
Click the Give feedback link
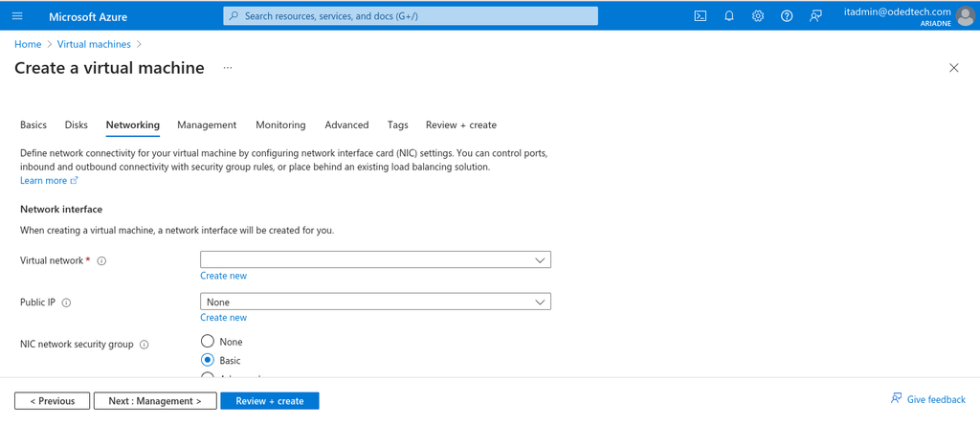point(936,399)
